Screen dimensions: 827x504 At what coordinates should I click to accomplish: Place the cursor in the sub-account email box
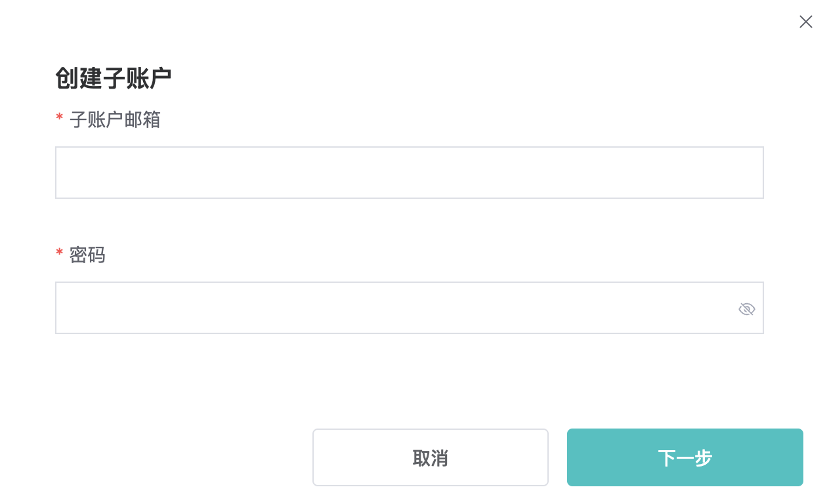click(409, 173)
